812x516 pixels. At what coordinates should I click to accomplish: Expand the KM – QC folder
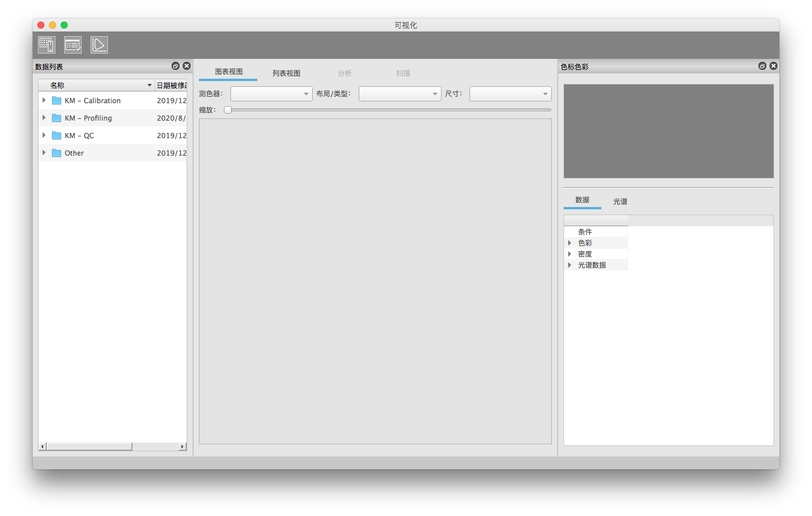click(x=44, y=135)
